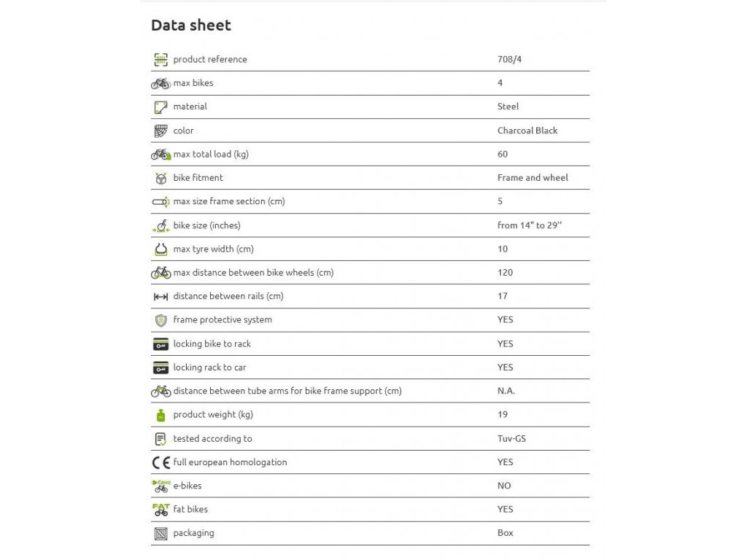Viewport: 747px width, 560px height.
Task: Click the color palette icon
Action: [160, 131]
